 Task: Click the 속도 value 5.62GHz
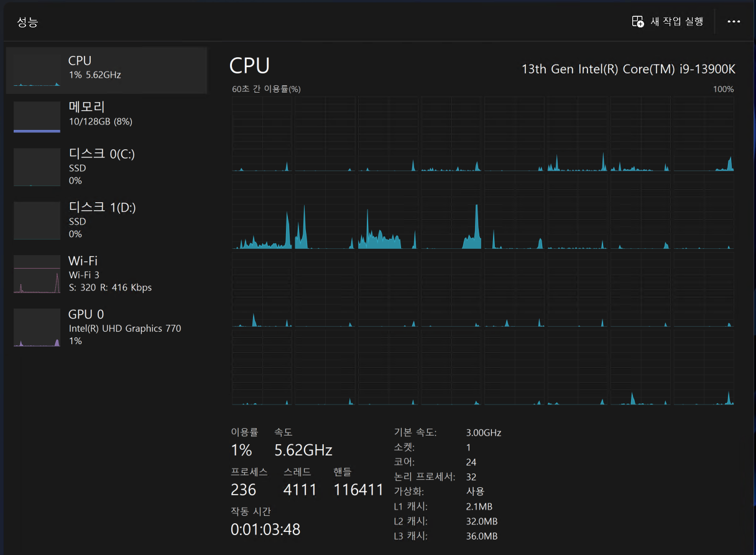[303, 450]
